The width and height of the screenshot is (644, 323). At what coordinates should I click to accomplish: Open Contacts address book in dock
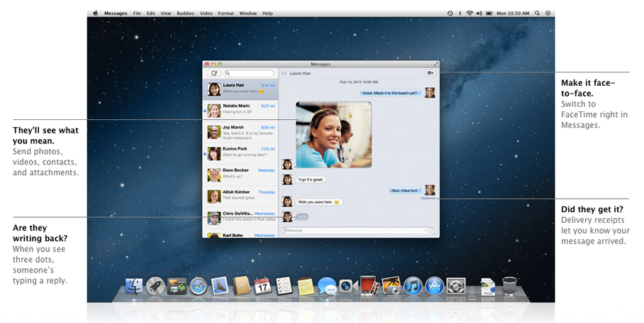[x=241, y=286]
